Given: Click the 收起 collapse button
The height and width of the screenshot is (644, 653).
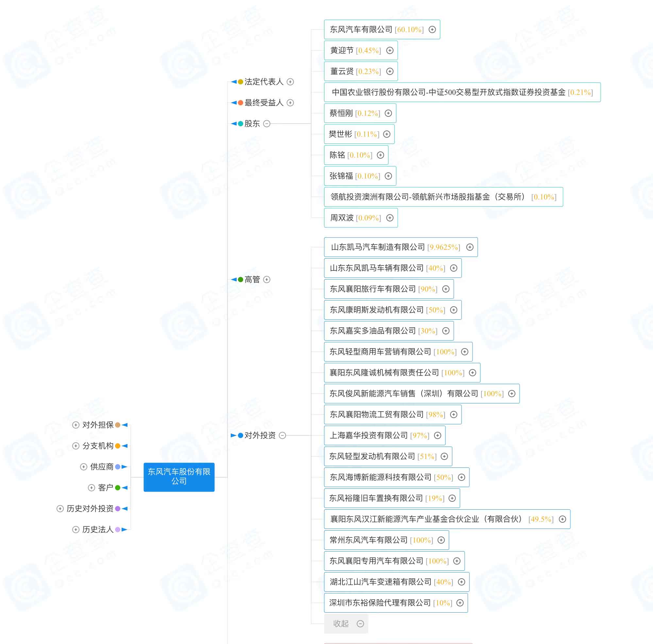Looking at the screenshot, I should (346, 624).
